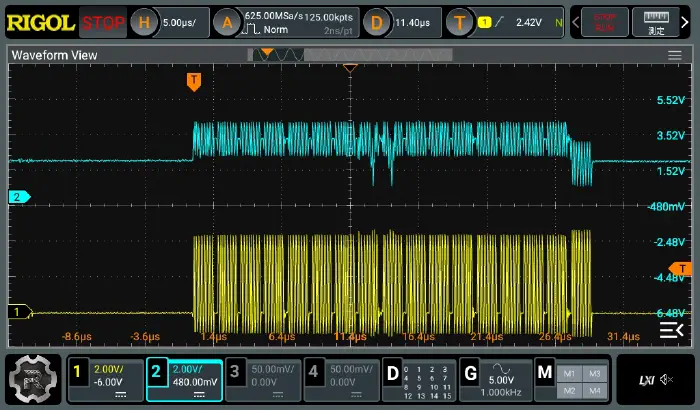Screen dimensions: 700x410
Task: Open the Acquisition settings (A)
Action: pos(228,22)
